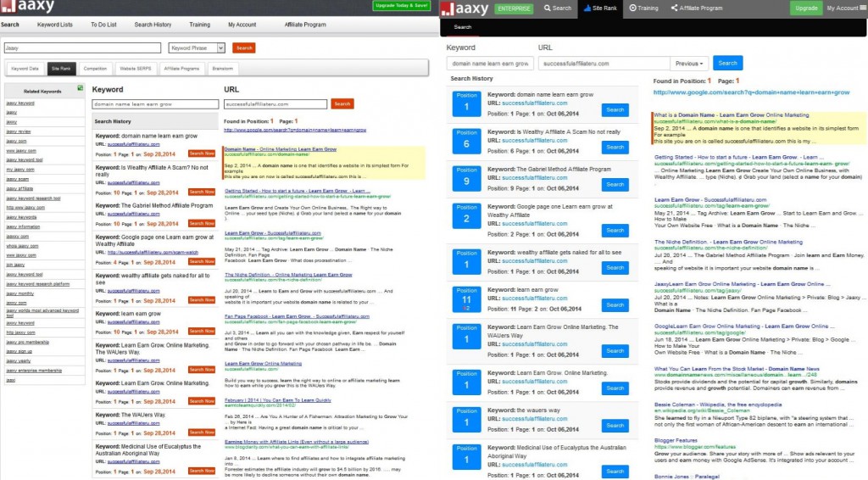Open Search with the magnifier icon, right window

click(558, 8)
